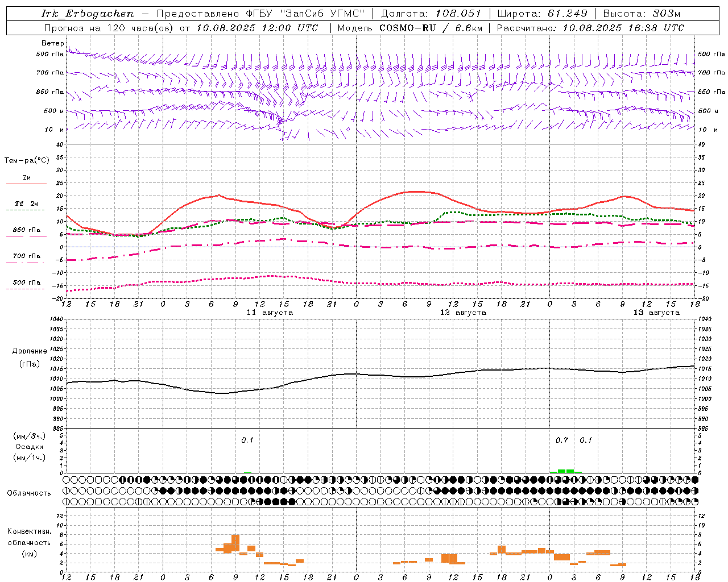This screenshot has width=728, height=582.
Task: Click the Конвективн. convective cloud label
Action: point(29,531)
